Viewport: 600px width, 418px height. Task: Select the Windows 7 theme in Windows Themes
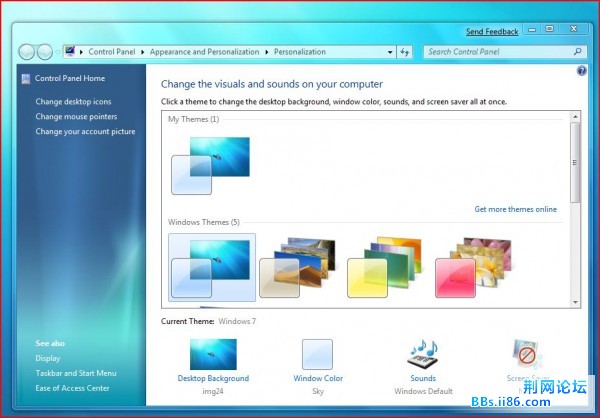point(212,268)
